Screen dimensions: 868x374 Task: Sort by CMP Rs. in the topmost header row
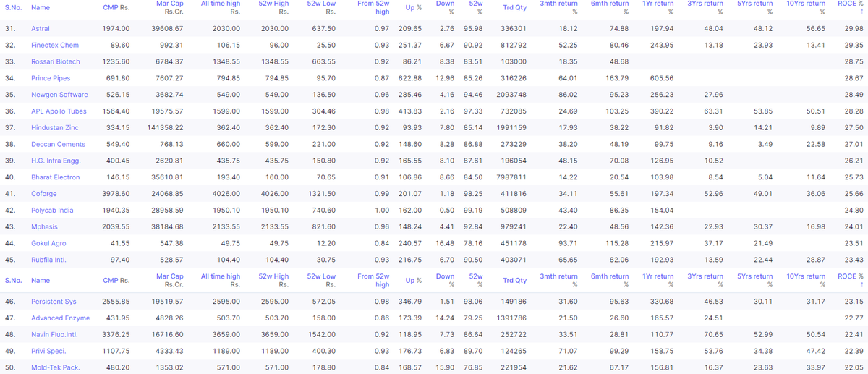coord(116,8)
